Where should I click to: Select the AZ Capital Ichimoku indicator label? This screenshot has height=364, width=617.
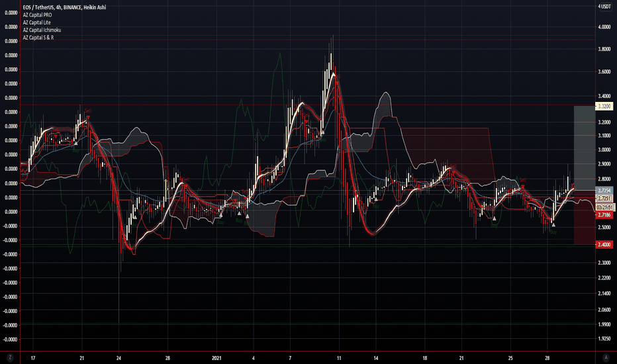42,30
